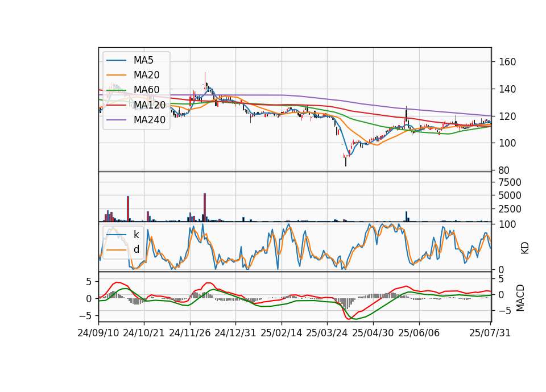
Task: Click the k legend label in KD panel
Action: click(x=136, y=235)
